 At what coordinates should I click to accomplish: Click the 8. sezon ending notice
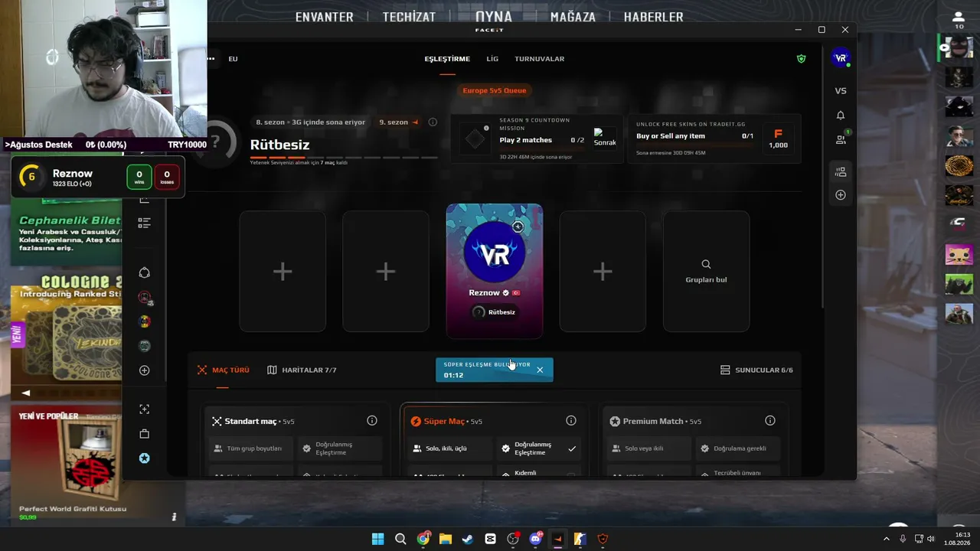coord(310,122)
